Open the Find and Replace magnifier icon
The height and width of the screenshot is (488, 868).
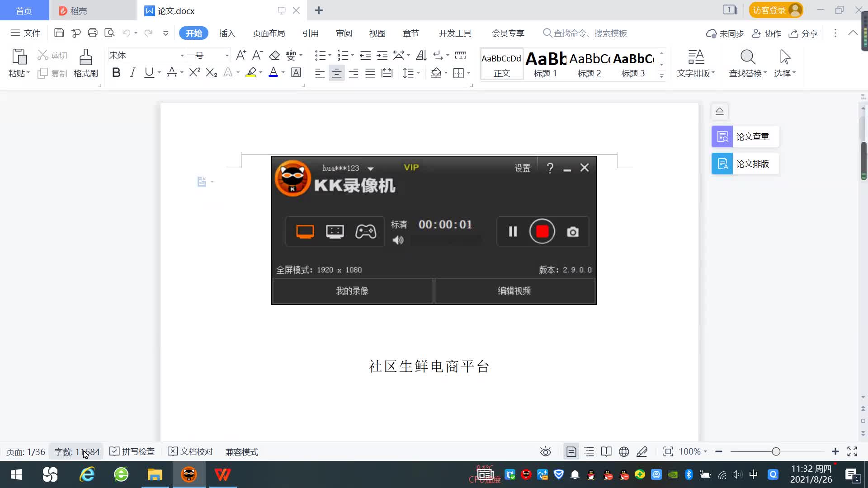coord(748,57)
